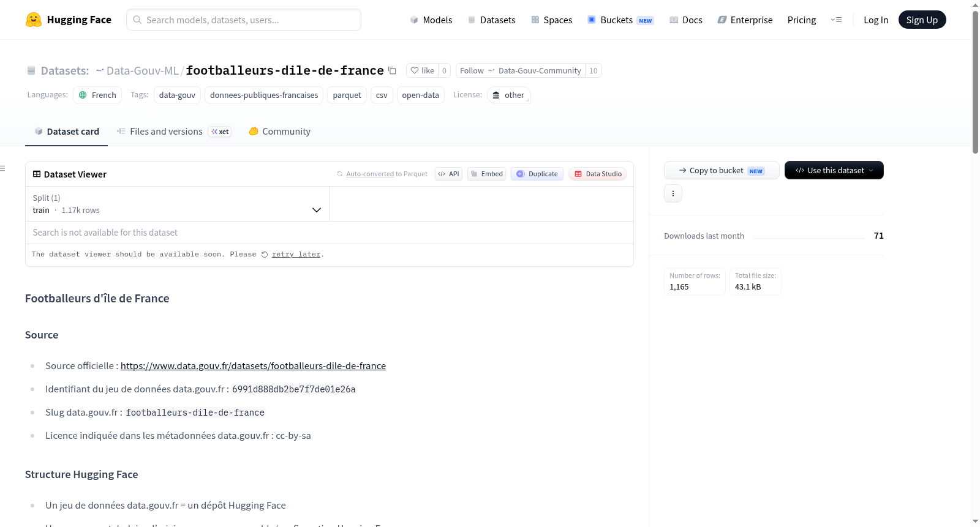Switch to the Dataset card tab

pyautogui.click(x=67, y=132)
